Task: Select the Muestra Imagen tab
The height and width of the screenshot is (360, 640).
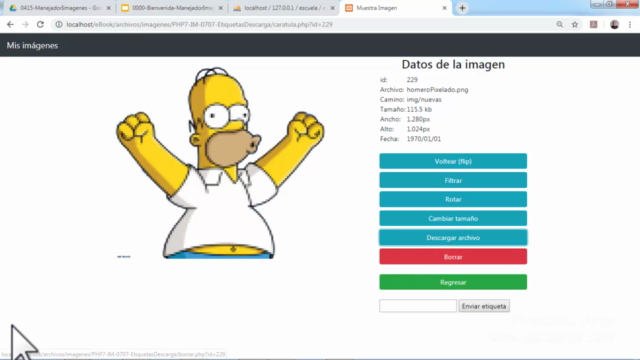Action: point(395,8)
